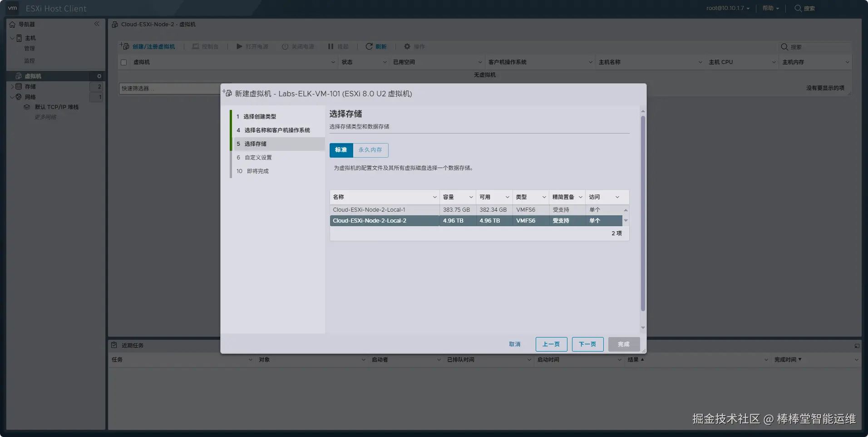Click the navigator home icon
Viewport: 868px width, 437px height.
click(12, 25)
